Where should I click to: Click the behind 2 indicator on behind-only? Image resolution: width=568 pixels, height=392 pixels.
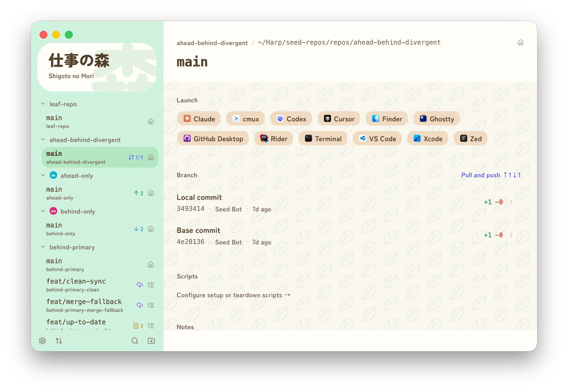[x=138, y=229]
